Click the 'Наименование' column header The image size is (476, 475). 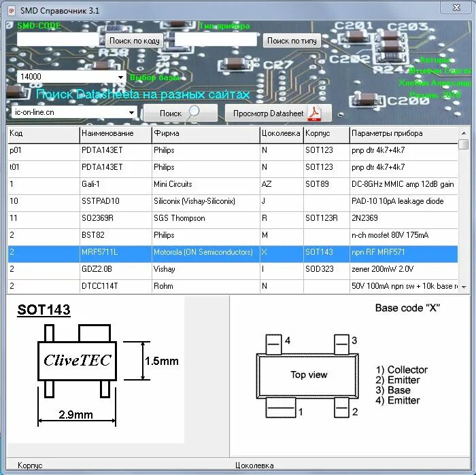coord(116,135)
